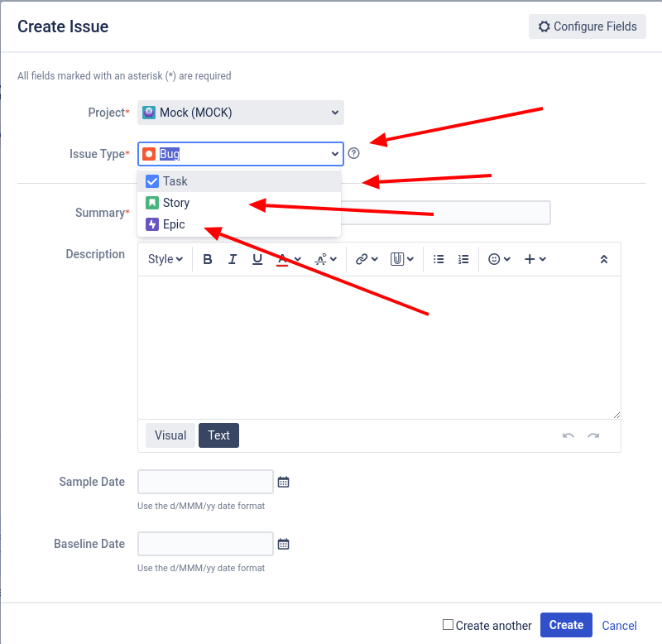This screenshot has width=662, height=644.
Task: Click the gear icon on Configure Fields
Action: click(x=544, y=26)
